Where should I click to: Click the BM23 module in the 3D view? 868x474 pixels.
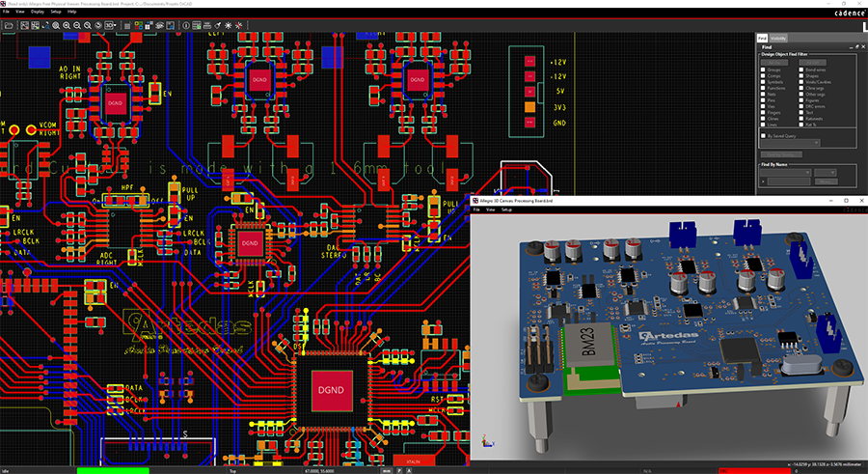588,347
